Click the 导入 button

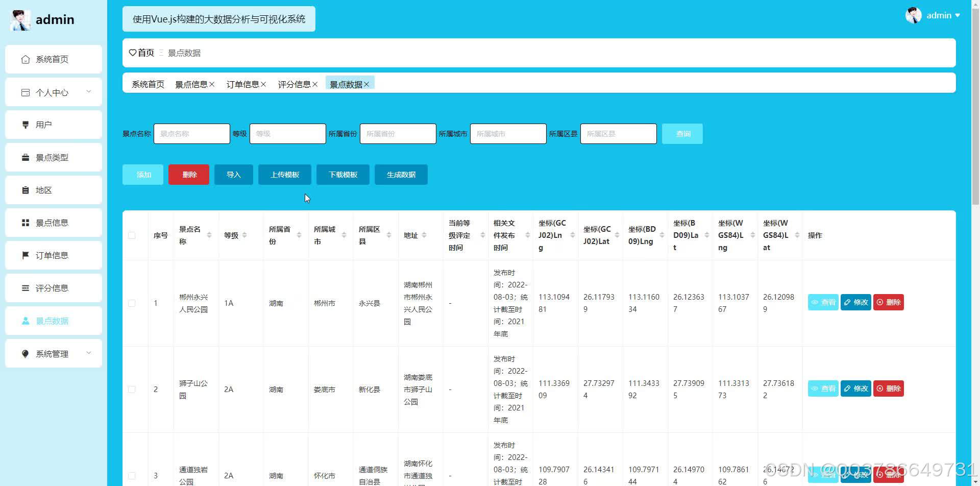234,175
